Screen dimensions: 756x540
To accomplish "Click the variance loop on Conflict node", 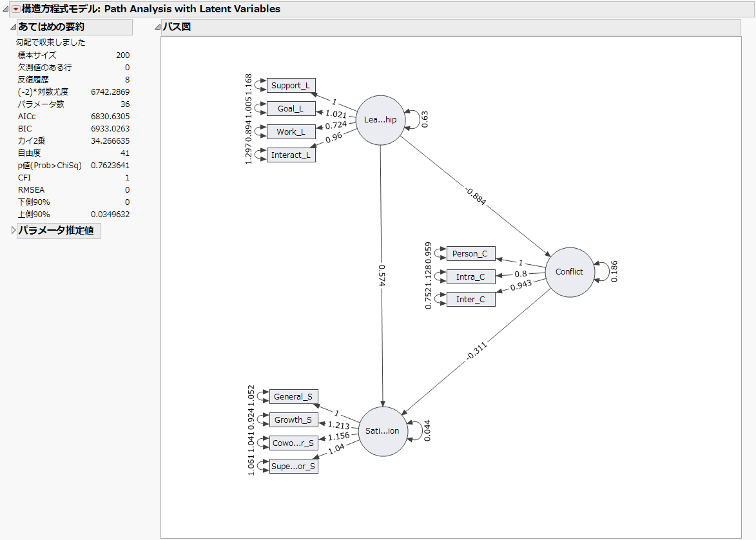I will [x=602, y=271].
